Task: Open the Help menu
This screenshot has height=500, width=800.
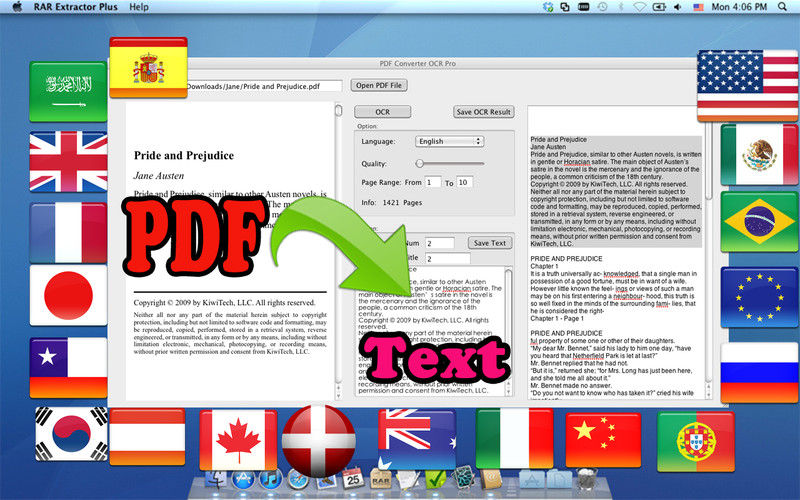Action: click(139, 7)
